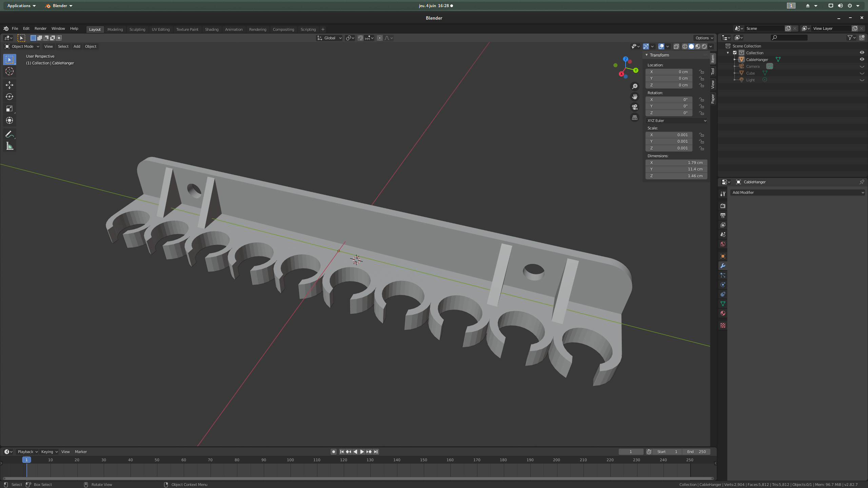Select the Rotate tool

click(9, 97)
